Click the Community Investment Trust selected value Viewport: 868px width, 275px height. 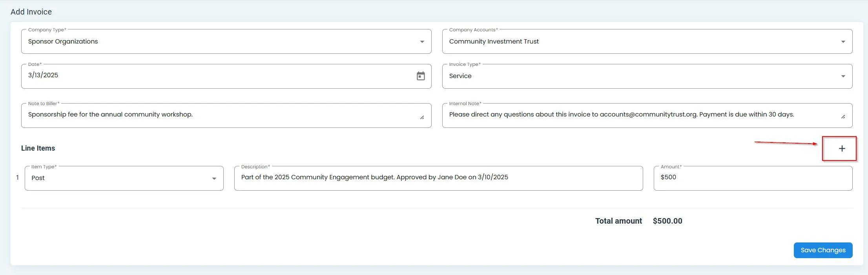(494, 42)
